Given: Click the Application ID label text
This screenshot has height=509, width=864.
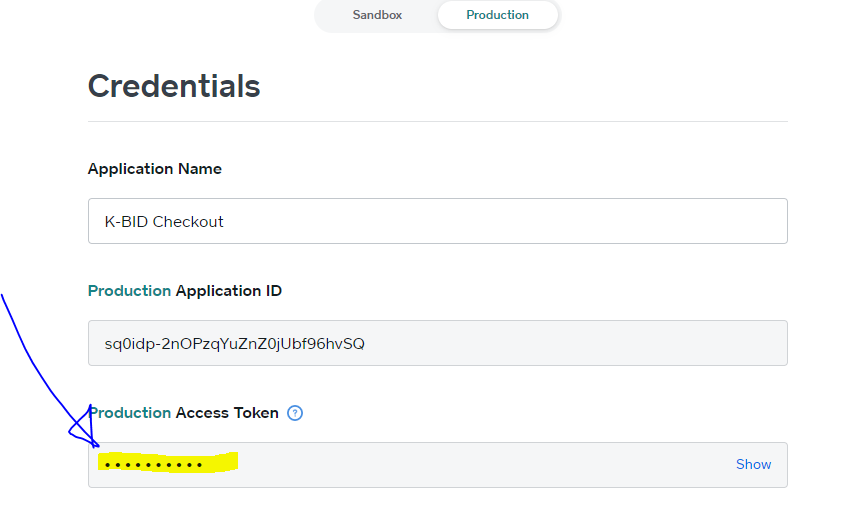Looking at the screenshot, I should 228,291.
